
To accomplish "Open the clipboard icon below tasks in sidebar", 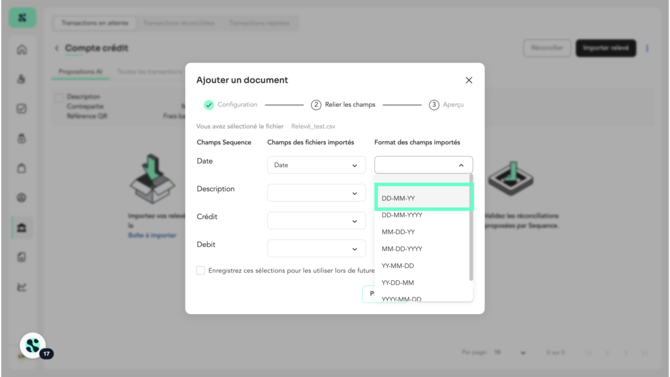I will (x=22, y=138).
